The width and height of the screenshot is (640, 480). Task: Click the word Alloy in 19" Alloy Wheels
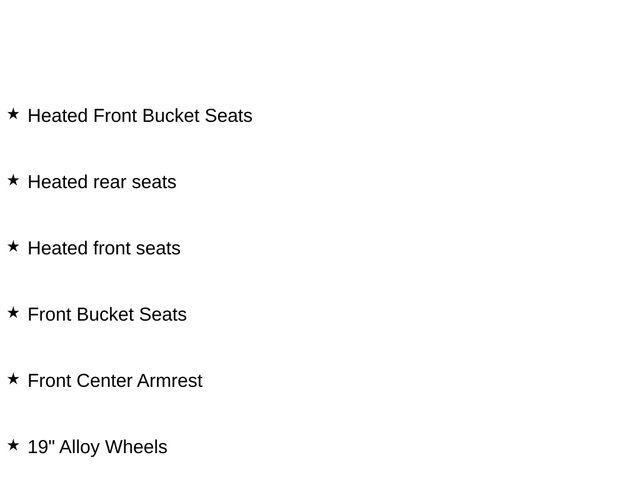click(x=79, y=447)
